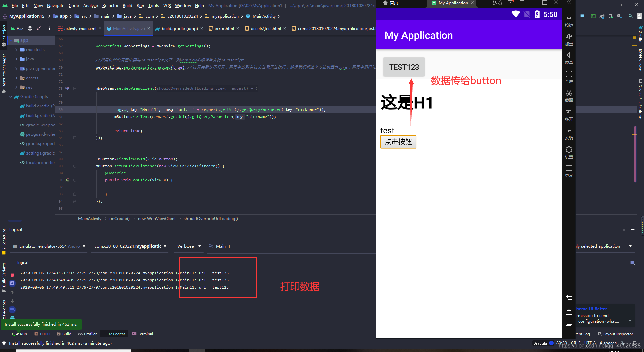Expand the assets folder
The image size is (644, 352).
(x=16, y=78)
